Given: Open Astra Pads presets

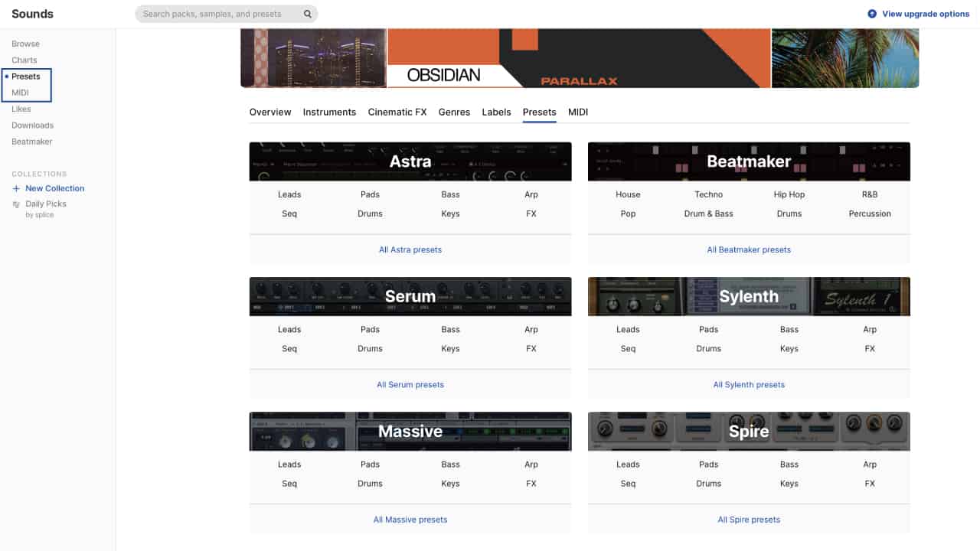Looking at the screenshot, I should pos(370,194).
